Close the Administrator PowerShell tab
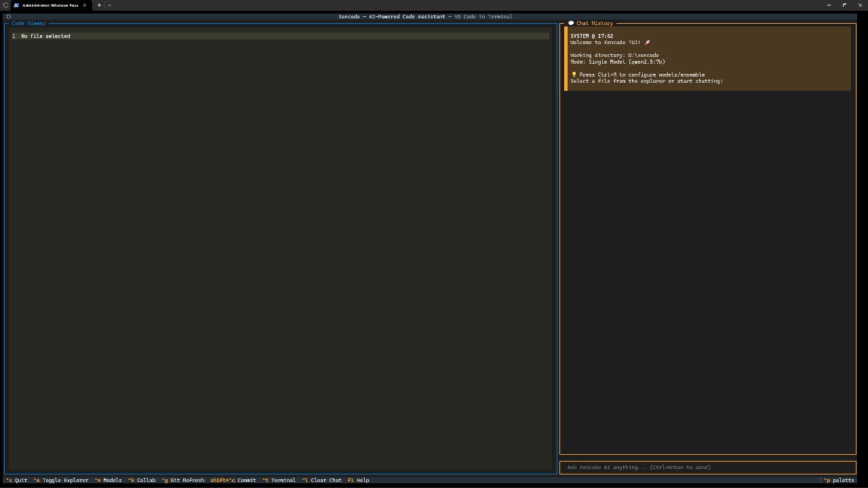Image resolution: width=868 pixels, height=488 pixels. pos(85,5)
